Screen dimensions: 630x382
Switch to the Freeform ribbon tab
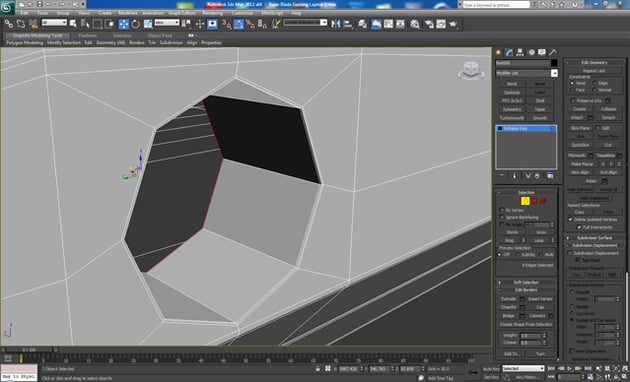click(87, 35)
